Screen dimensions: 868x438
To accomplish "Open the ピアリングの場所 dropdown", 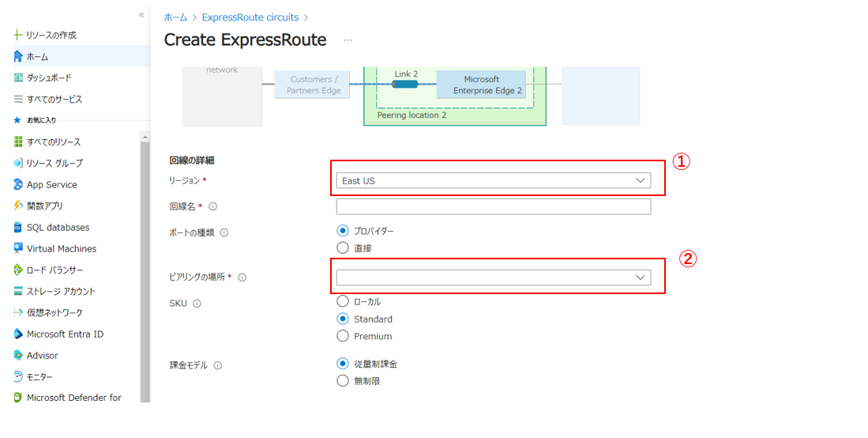I will click(x=493, y=278).
